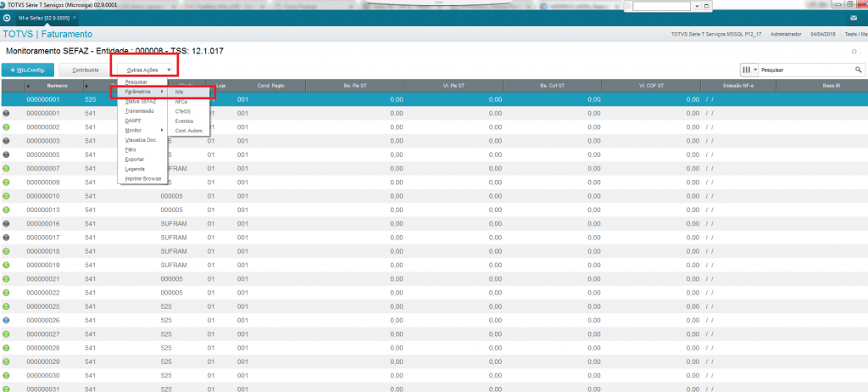Choose Status SEFAZ menu entry

[x=140, y=101]
